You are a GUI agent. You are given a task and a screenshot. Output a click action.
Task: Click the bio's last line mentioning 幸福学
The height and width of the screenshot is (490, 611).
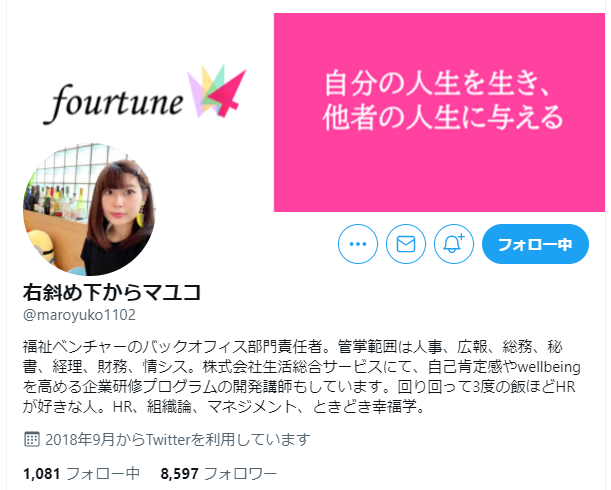click(224, 407)
